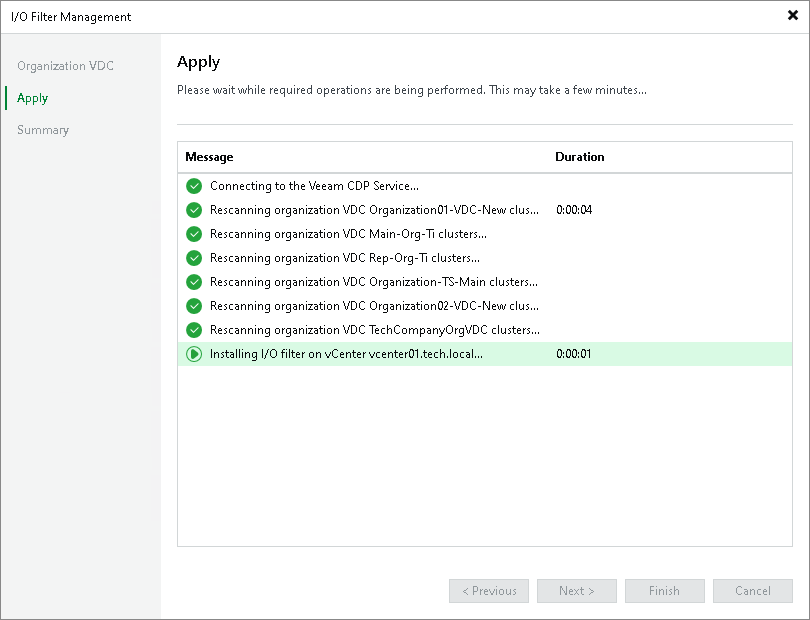The width and height of the screenshot is (810, 620).
Task: Go to the Summary wizard step
Action: click(x=43, y=130)
